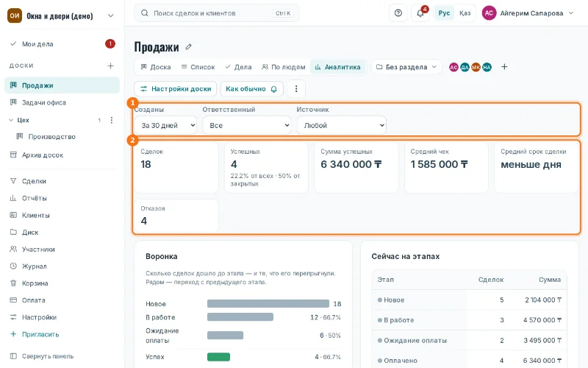Open notifications bell icon

point(420,13)
